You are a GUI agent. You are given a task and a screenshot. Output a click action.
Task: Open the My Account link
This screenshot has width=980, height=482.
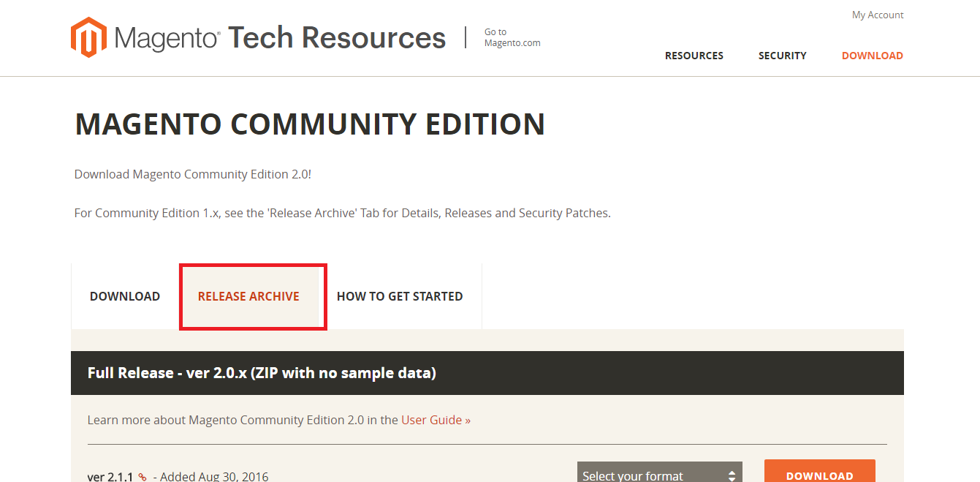(878, 15)
